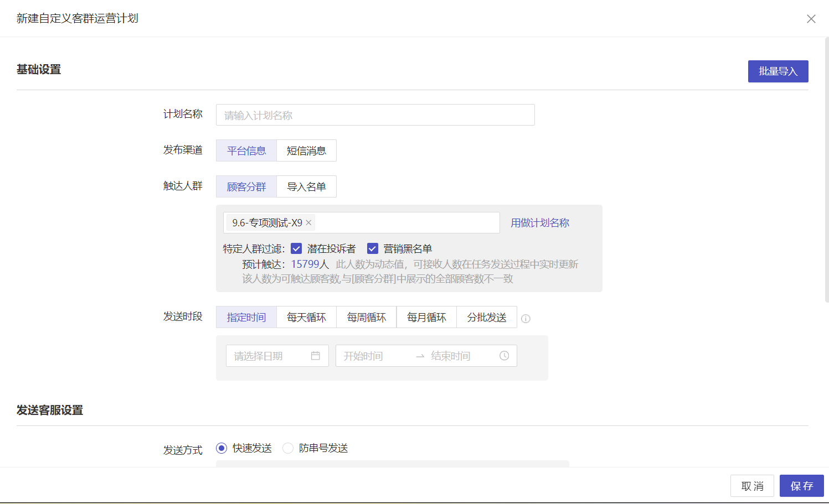This screenshot has width=829, height=504.
Task: Click the info icon beside 分批发送
Action: 526,319
